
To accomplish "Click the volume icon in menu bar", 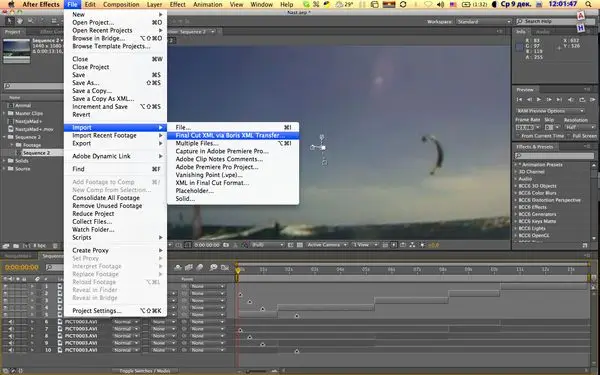I will point(440,4).
